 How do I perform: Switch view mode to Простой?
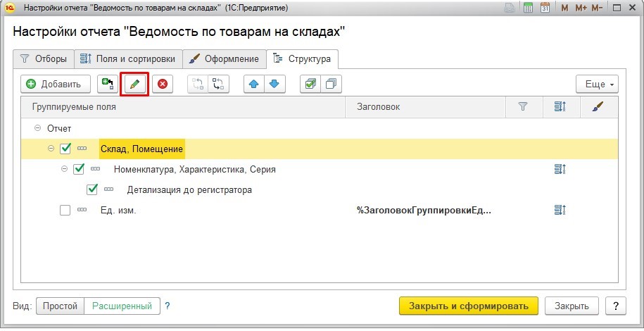60,306
